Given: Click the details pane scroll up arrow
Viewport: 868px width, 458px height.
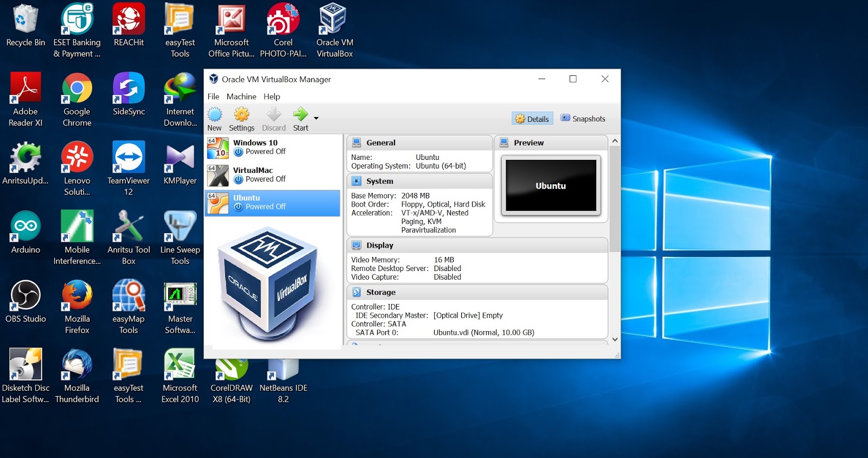Looking at the screenshot, I should coord(615,141).
